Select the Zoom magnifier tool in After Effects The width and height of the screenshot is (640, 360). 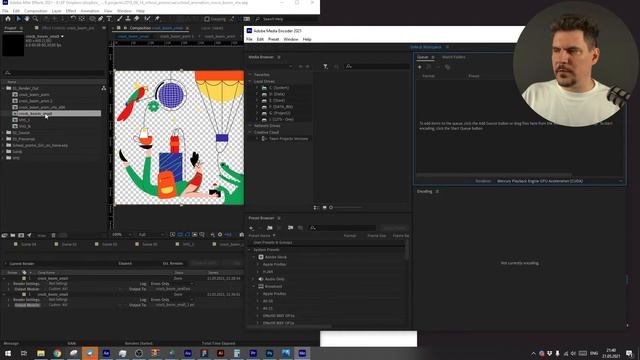[36, 19]
